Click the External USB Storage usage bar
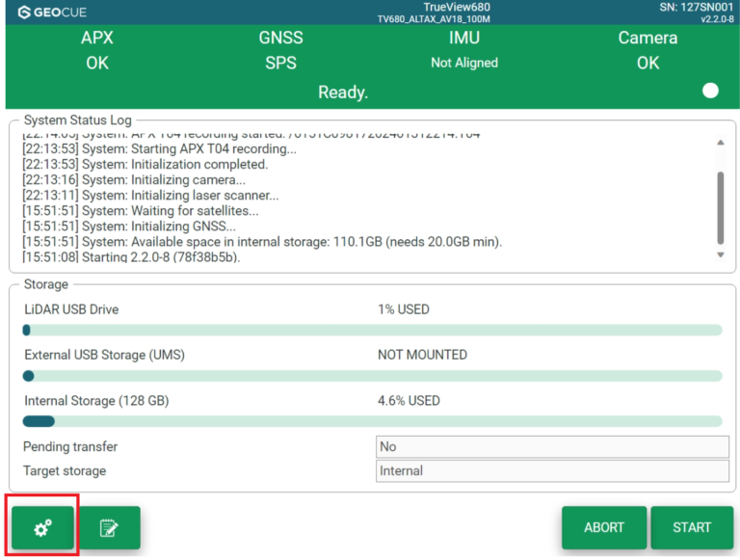The width and height of the screenshot is (740, 560). 372,376
